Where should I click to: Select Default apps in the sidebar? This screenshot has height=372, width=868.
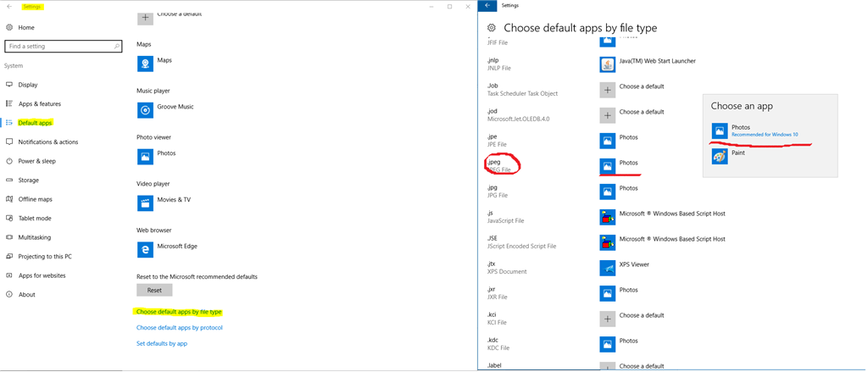pos(35,123)
